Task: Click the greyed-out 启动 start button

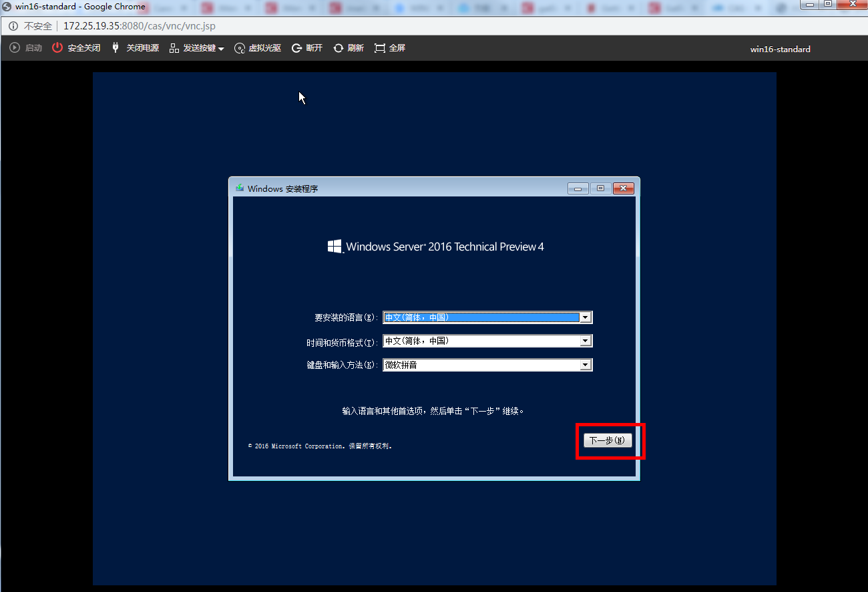Action: coord(26,48)
